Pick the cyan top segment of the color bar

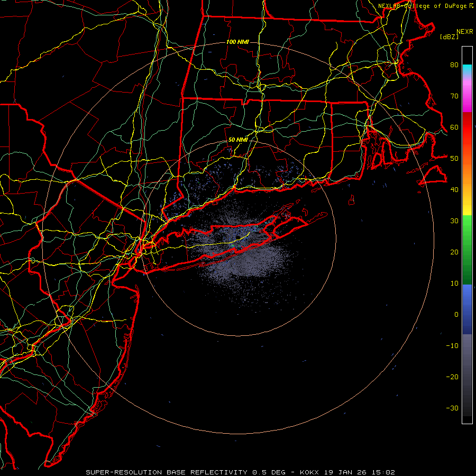click(467, 69)
